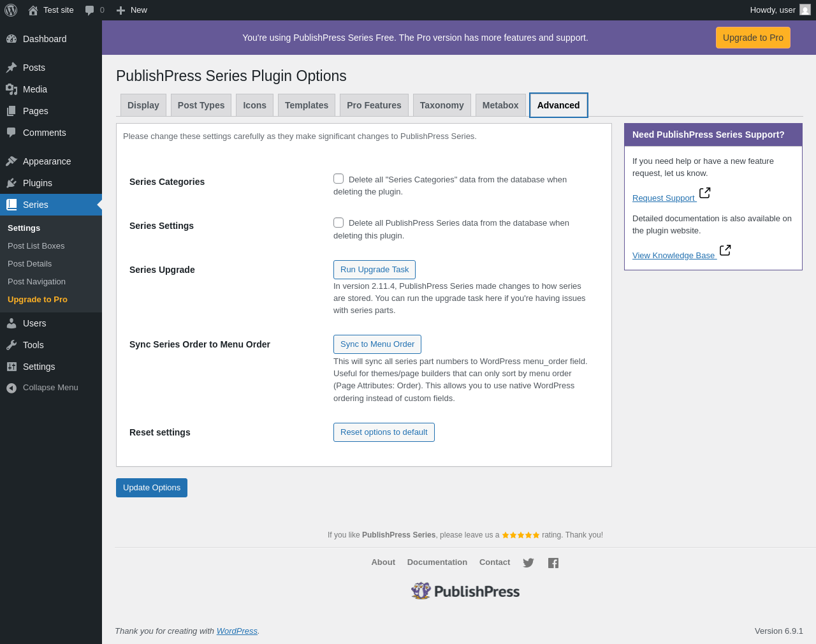Click the Series book icon
Viewport: 816px width, 644px height.
(x=11, y=205)
